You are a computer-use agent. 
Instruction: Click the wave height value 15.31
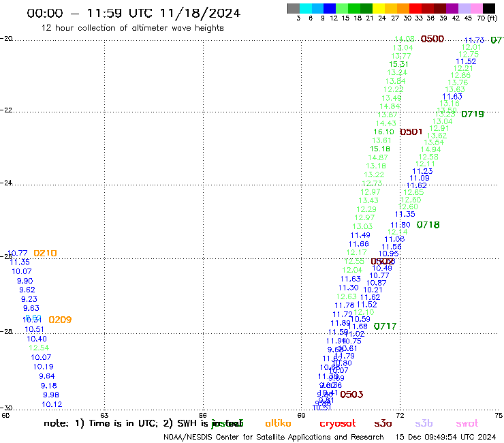[x=398, y=64]
